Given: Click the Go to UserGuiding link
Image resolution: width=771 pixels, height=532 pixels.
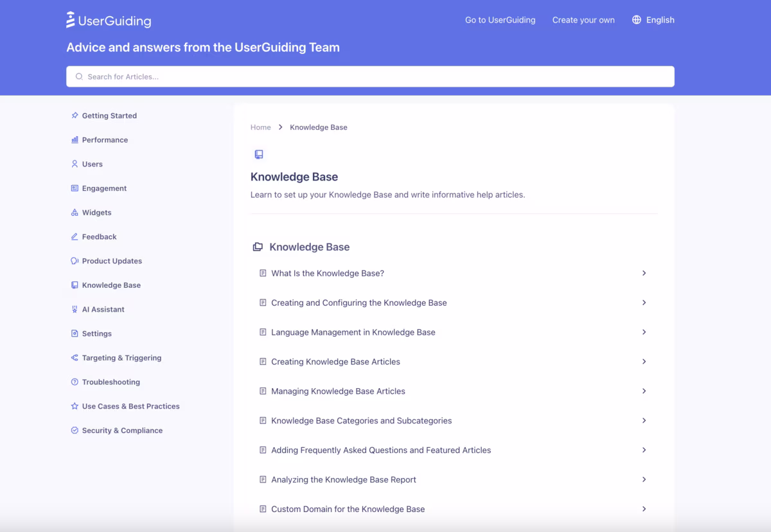Looking at the screenshot, I should coord(500,20).
